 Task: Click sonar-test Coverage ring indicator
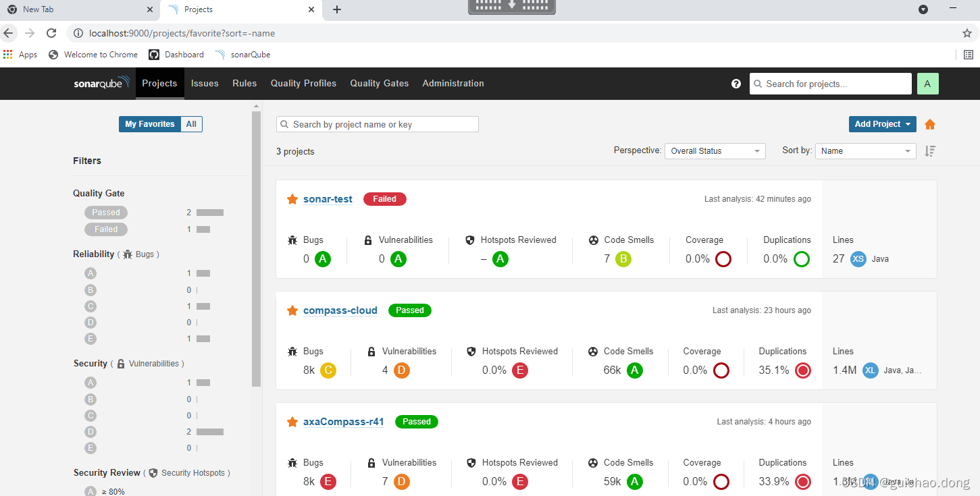tap(723, 258)
